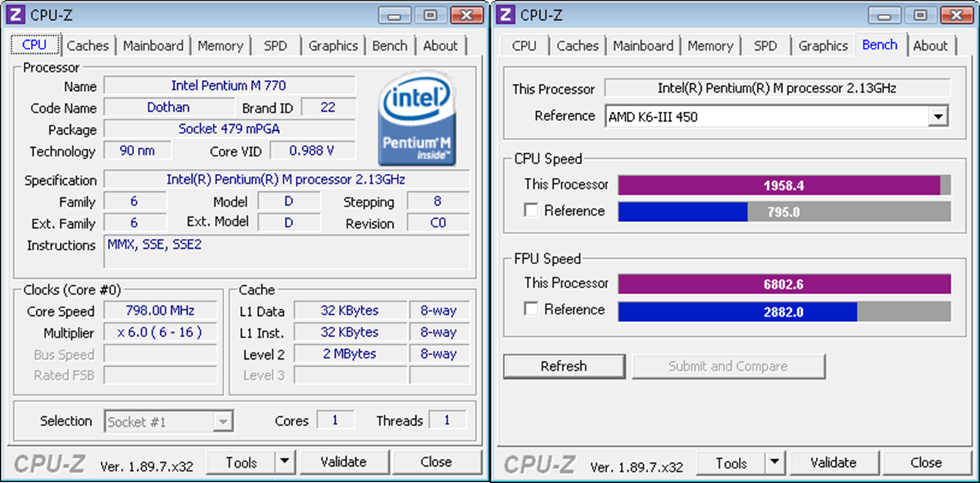The image size is (980, 483).
Task: Click the Core Speed value 798.00 MHz
Action: tap(160, 311)
